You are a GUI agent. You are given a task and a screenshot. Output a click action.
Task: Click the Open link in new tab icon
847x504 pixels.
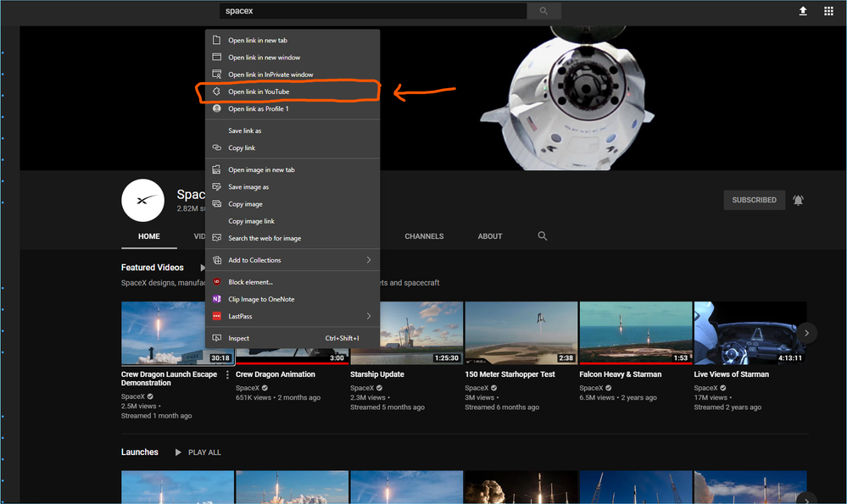(216, 40)
